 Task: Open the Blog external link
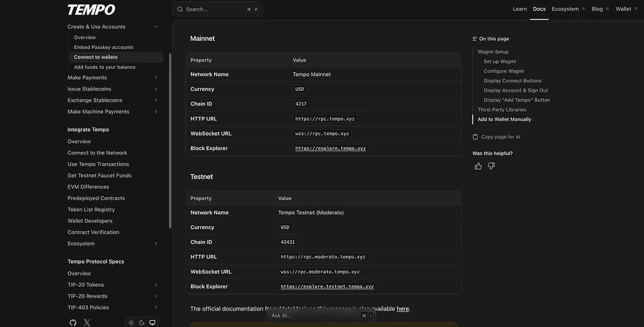click(x=600, y=9)
